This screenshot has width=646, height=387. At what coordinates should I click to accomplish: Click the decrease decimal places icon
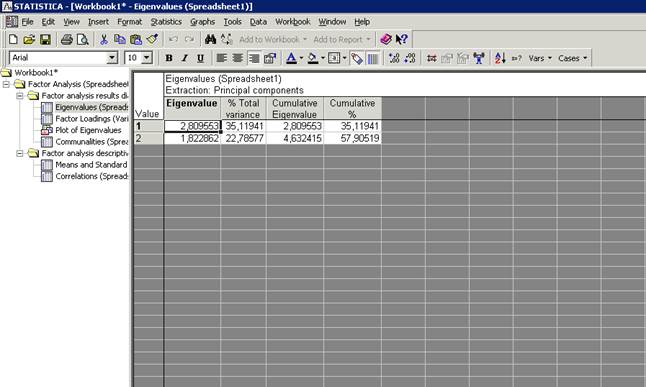(x=410, y=58)
